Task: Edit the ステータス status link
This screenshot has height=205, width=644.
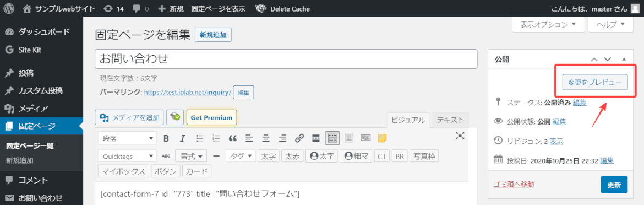Action: point(580,102)
